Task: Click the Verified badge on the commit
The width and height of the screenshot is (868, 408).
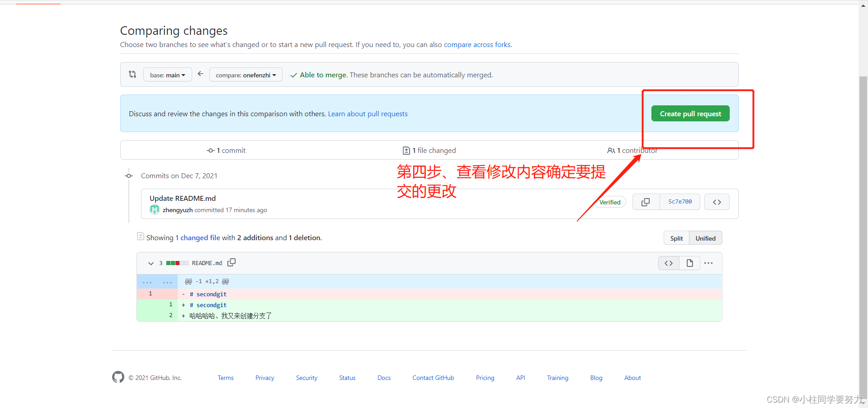Action: pos(609,202)
